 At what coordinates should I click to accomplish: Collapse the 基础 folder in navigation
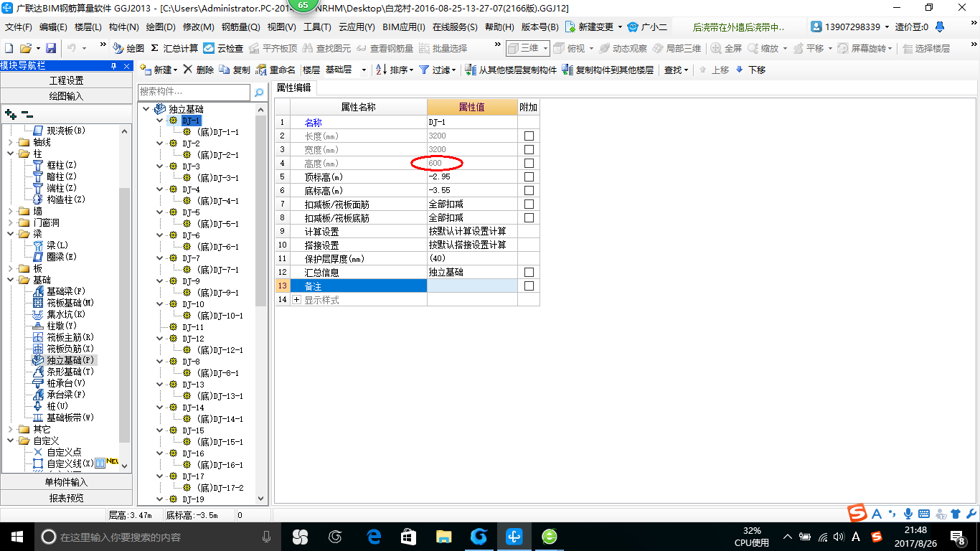(10, 280)
